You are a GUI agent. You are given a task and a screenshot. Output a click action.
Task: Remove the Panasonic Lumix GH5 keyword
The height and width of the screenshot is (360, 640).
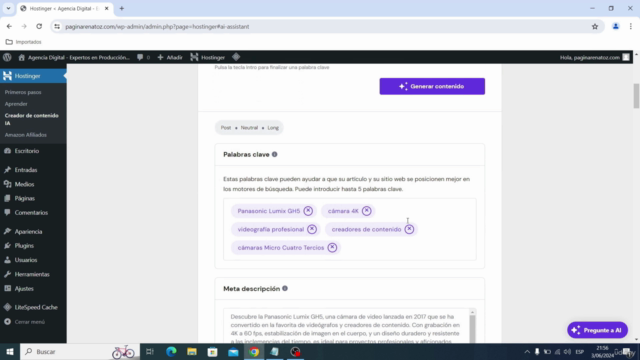tap(308, 211)
